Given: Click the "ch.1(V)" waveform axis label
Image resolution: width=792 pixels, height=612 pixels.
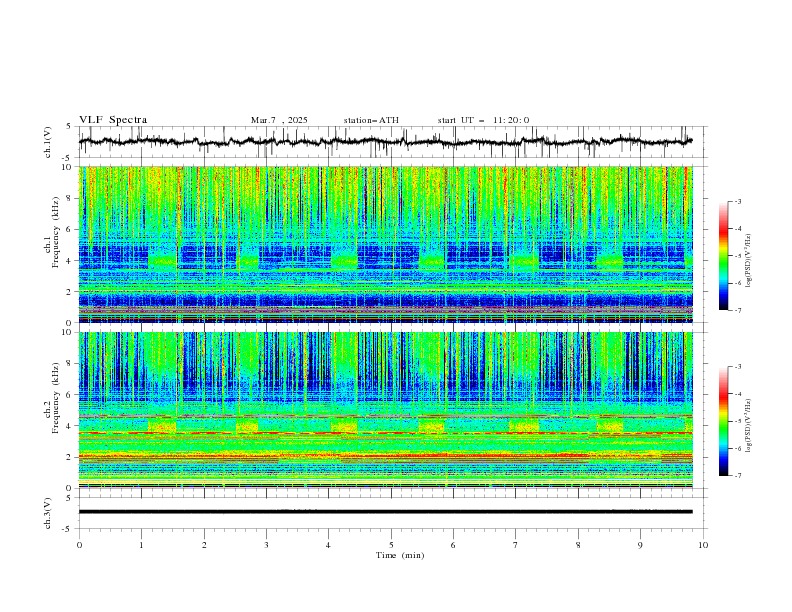Looking at the screenshot, I should click(48, 142).
